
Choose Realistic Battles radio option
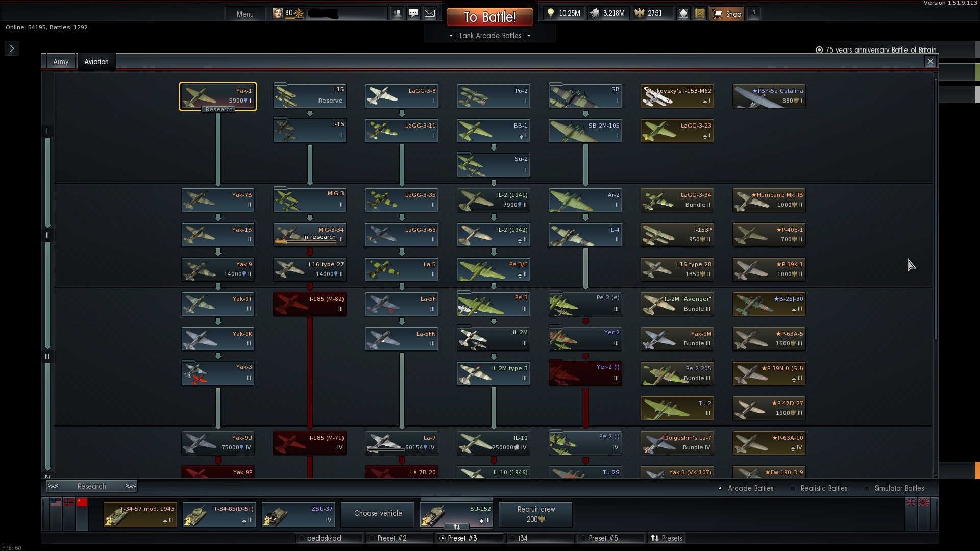793,488
